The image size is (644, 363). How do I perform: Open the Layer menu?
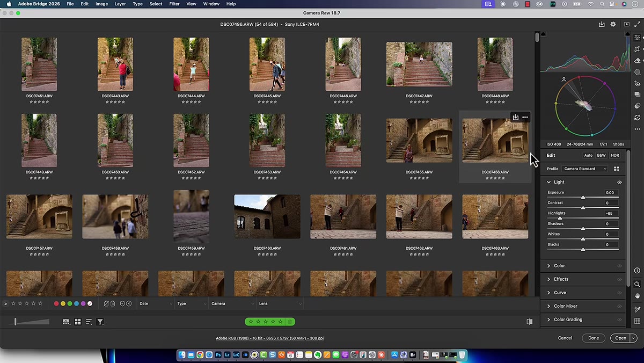(120, 4)
